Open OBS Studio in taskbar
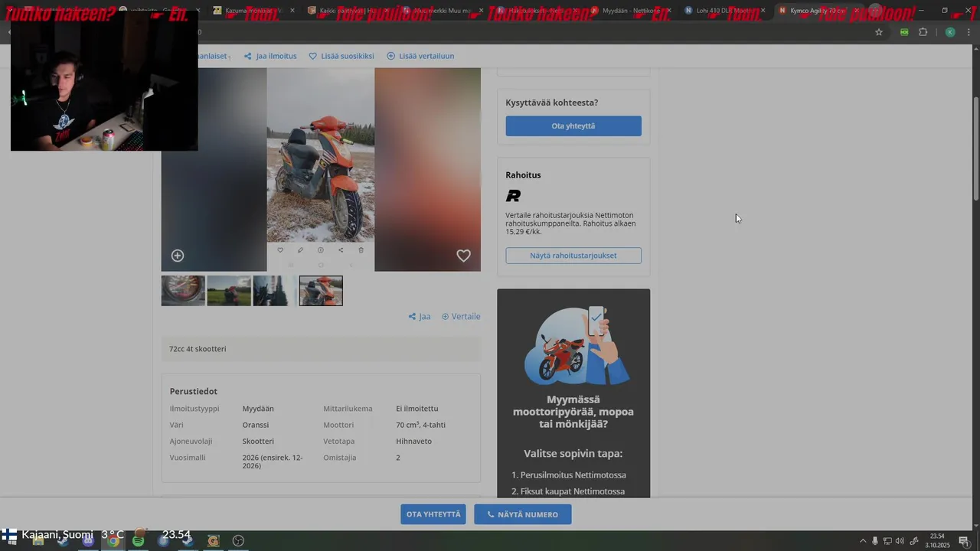 pos(238,541)
